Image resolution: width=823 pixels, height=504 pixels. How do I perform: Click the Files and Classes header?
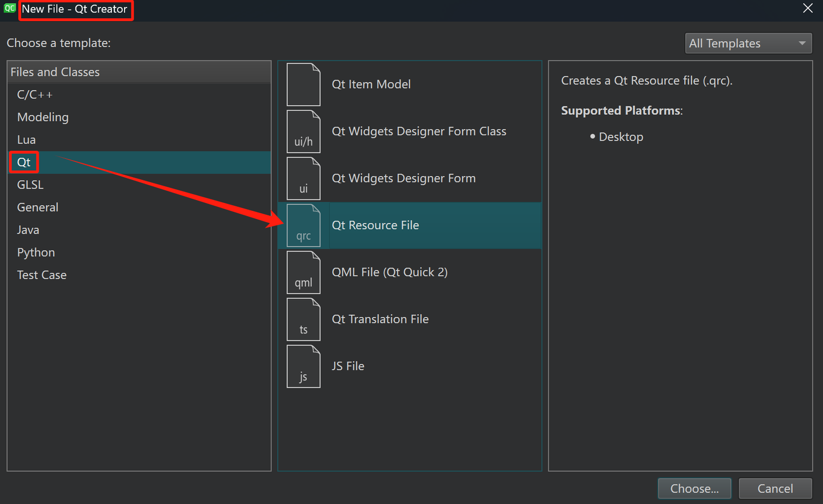(139, 72)
